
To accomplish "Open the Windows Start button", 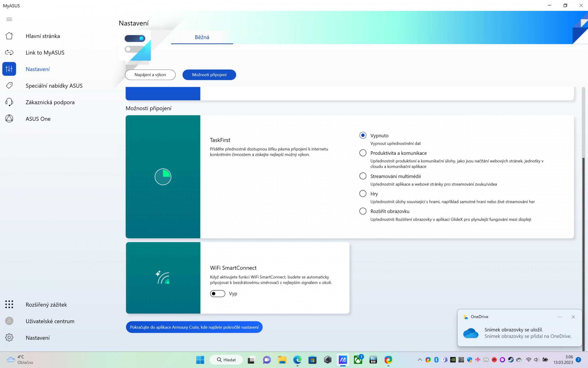I will 200,360.
